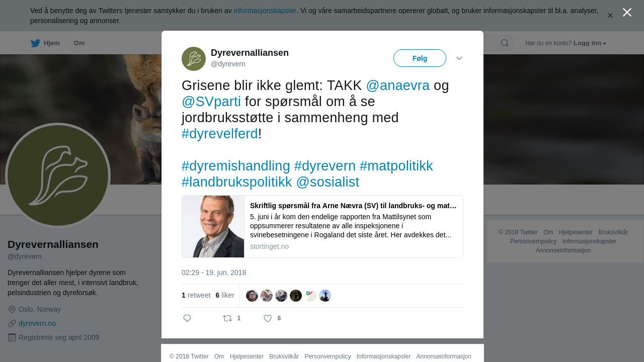Open the stortinget.no article card

[323, 227]
